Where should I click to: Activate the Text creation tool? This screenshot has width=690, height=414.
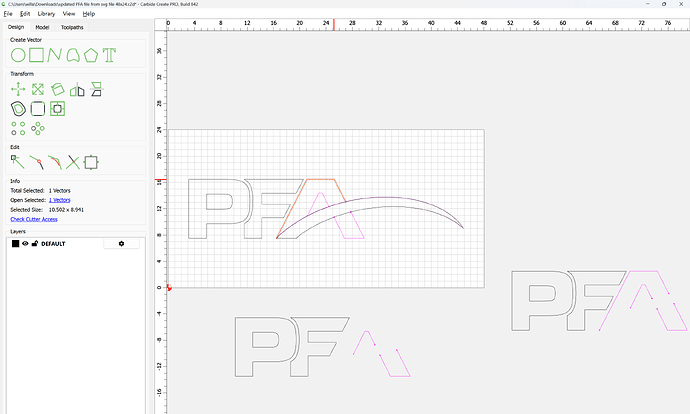[x=109, y=54]
